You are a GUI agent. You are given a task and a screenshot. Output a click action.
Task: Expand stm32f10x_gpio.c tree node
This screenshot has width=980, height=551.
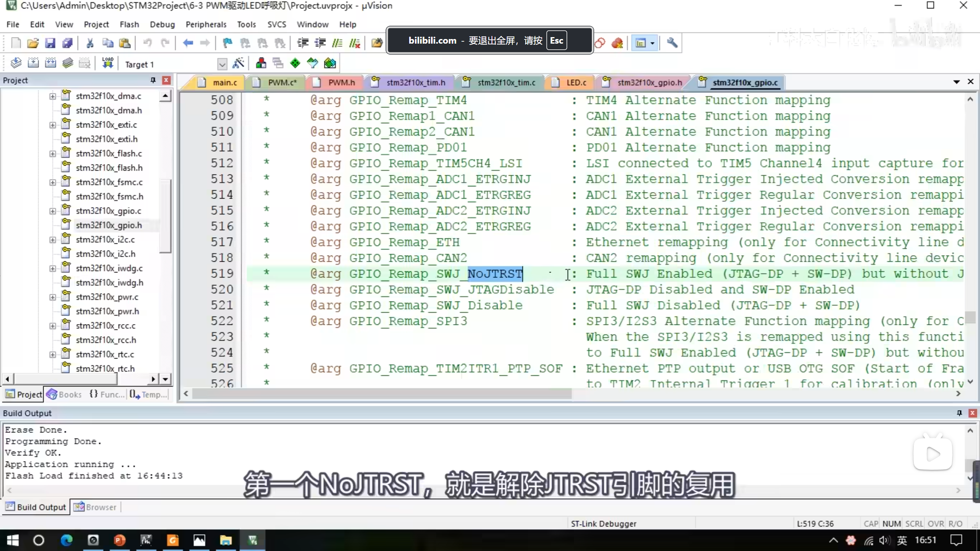coord(52,211)
